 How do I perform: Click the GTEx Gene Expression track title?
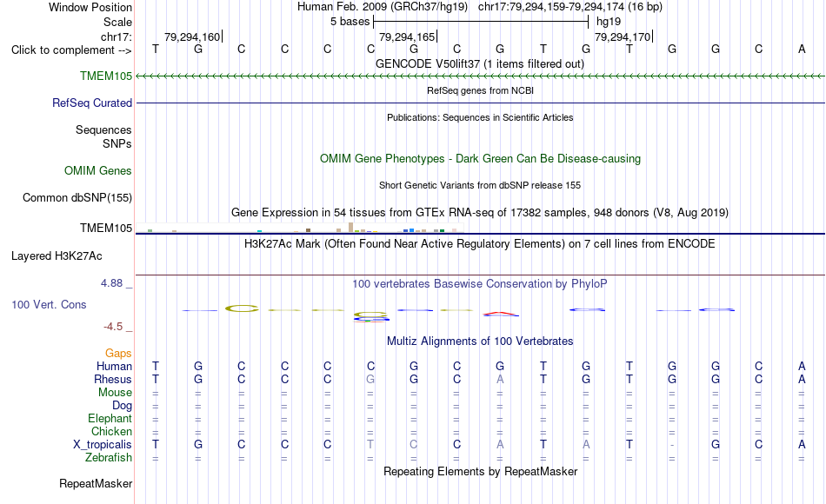pyautogui.click(x=480, y=212)
